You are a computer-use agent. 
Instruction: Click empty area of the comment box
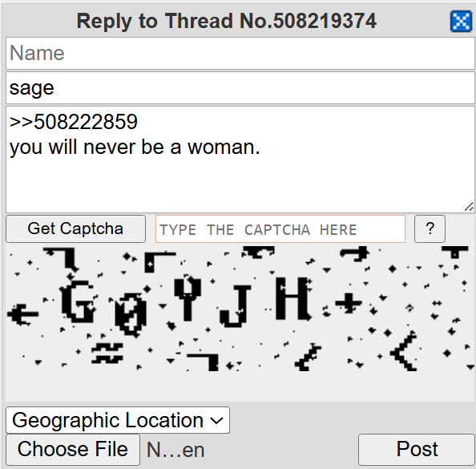click(240, 185)
